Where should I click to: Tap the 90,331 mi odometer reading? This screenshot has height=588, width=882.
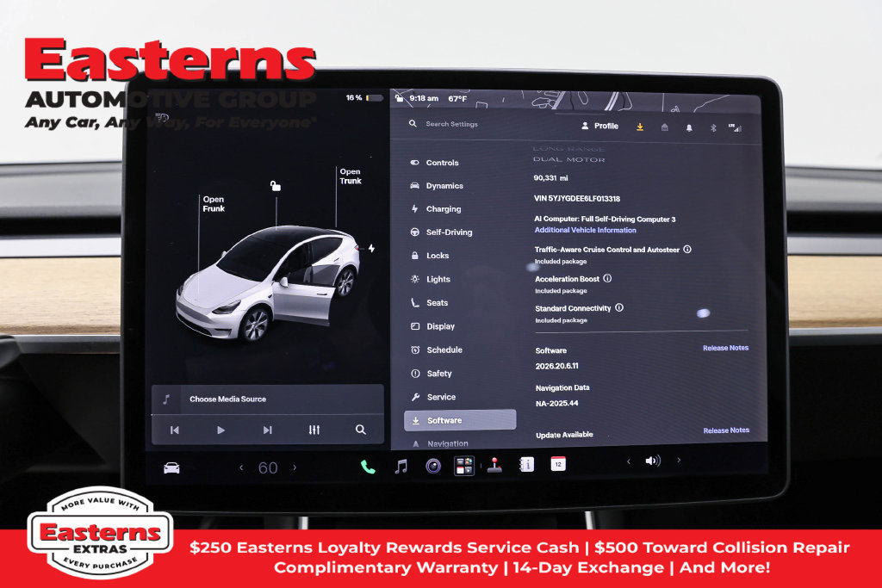(x=550, y=177)
